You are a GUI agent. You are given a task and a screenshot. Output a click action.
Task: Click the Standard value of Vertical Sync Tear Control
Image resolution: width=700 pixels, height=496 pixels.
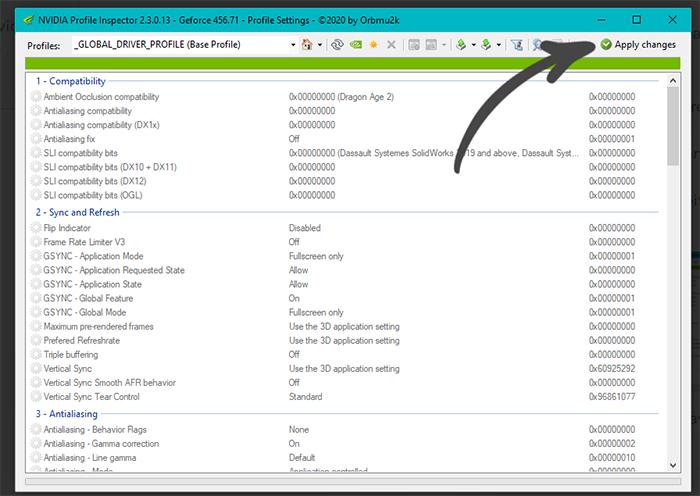[305, 396]
